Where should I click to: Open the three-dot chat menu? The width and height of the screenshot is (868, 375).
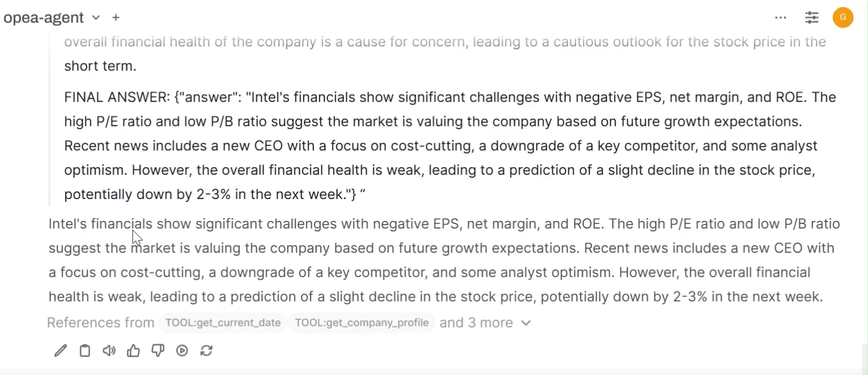point(780,18)
